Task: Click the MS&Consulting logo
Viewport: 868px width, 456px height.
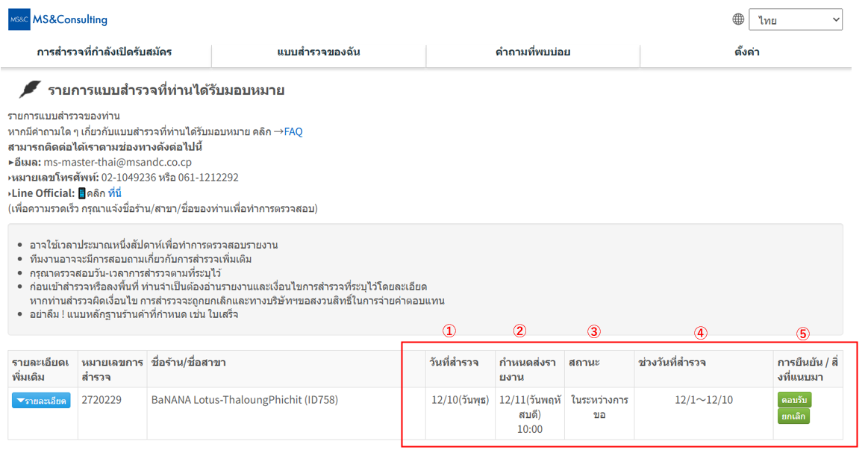Action: 58,20
